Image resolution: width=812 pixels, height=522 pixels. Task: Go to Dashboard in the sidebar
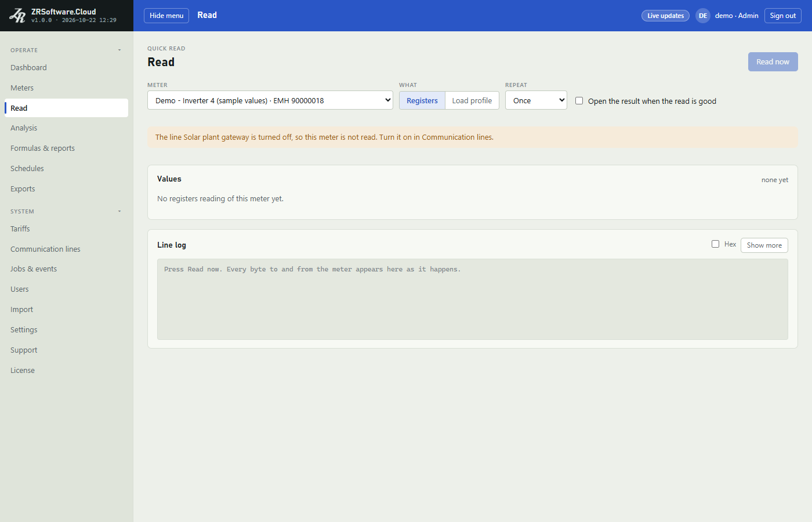click(66, 68)
